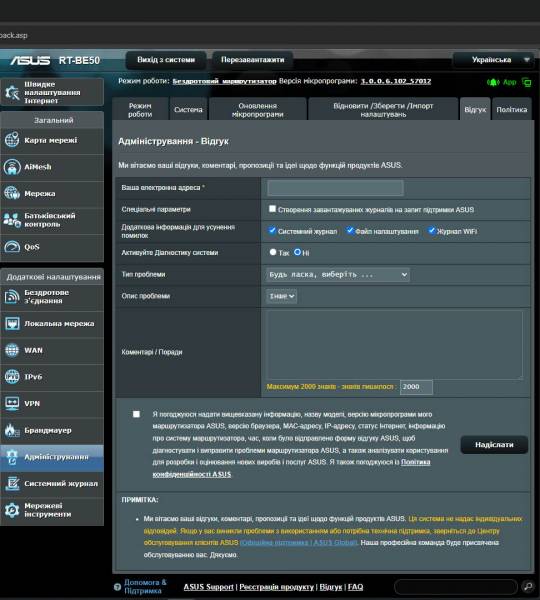Open the official ASUS Global support link
Viewport: 540px width, 600px height.
pyautogui.click(x=299, y=543)
